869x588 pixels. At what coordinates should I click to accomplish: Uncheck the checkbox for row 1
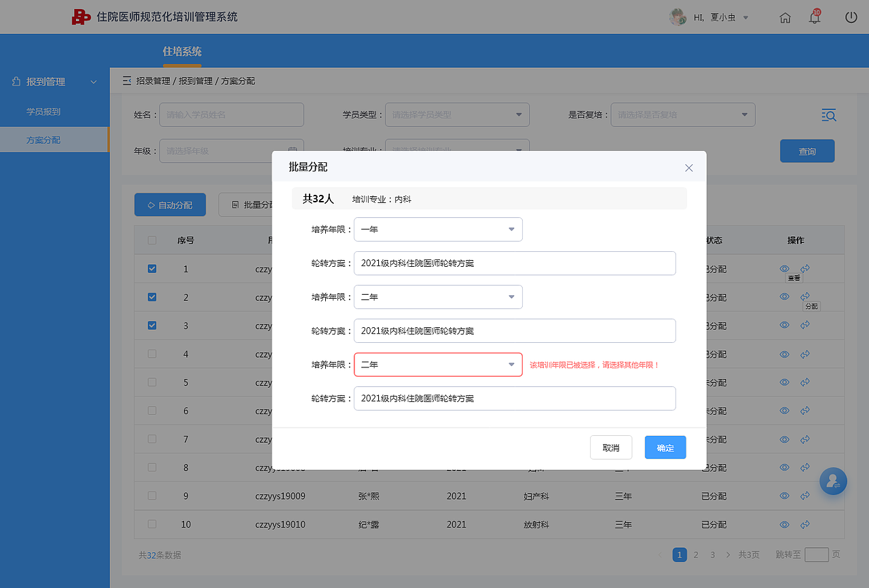(152, 269)
